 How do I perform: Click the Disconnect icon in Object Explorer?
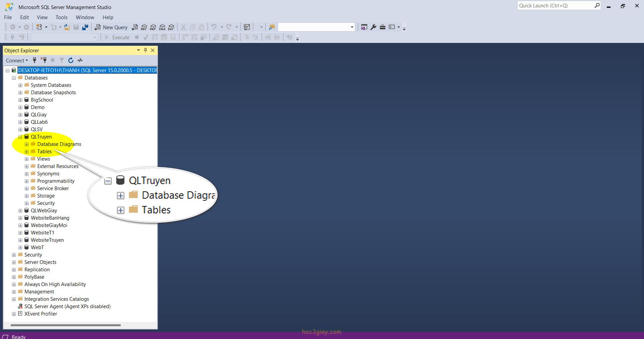[x=44, y=60]
